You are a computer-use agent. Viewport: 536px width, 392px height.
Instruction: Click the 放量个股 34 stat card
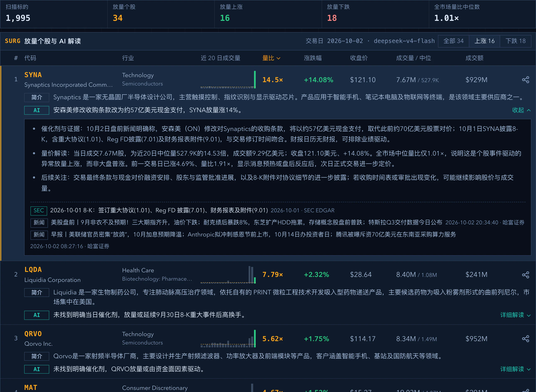(x=161, y=14)
